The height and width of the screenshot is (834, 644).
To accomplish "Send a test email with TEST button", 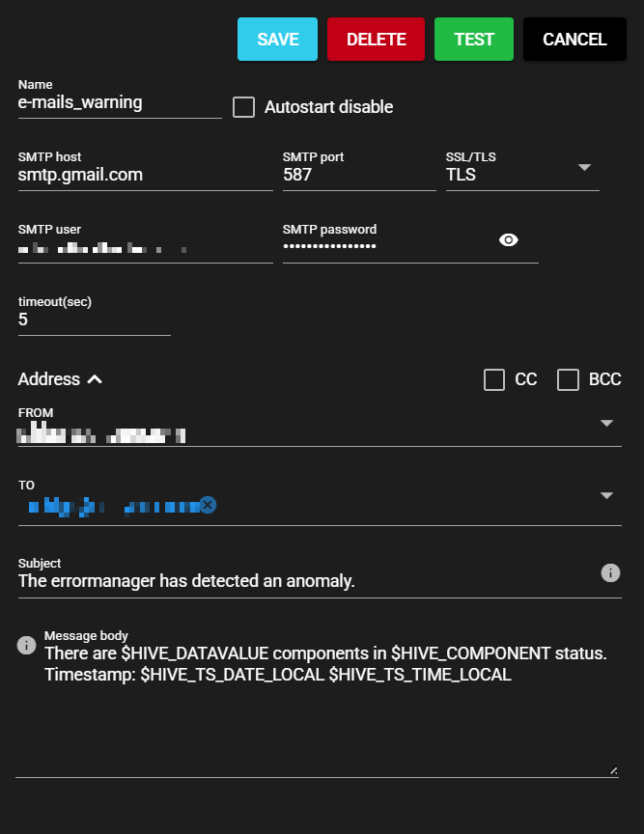I will [474, 40].
